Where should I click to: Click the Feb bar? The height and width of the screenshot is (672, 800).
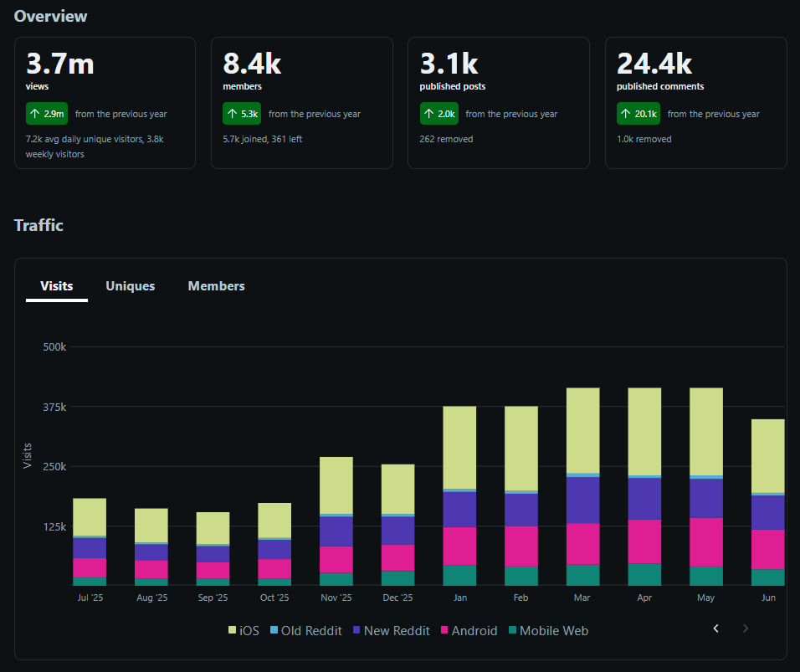[x=521, y=496]
